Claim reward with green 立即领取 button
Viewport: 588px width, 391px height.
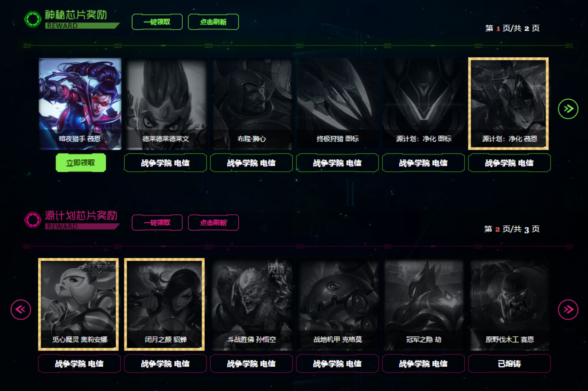click(x=81, y=163)
